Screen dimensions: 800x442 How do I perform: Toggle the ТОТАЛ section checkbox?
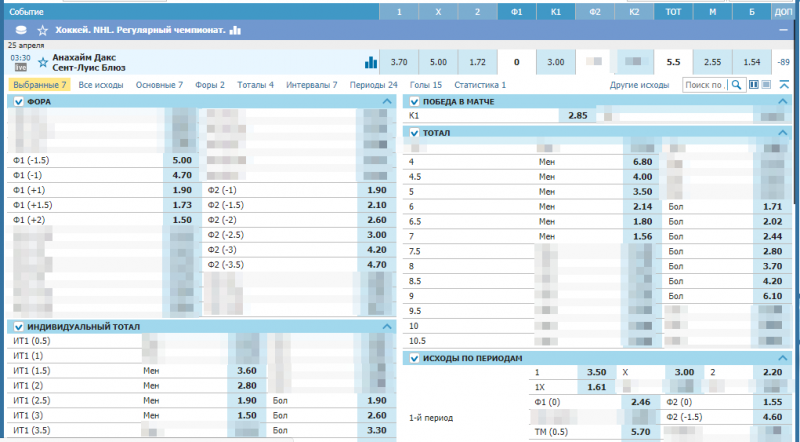click(414, 132)
